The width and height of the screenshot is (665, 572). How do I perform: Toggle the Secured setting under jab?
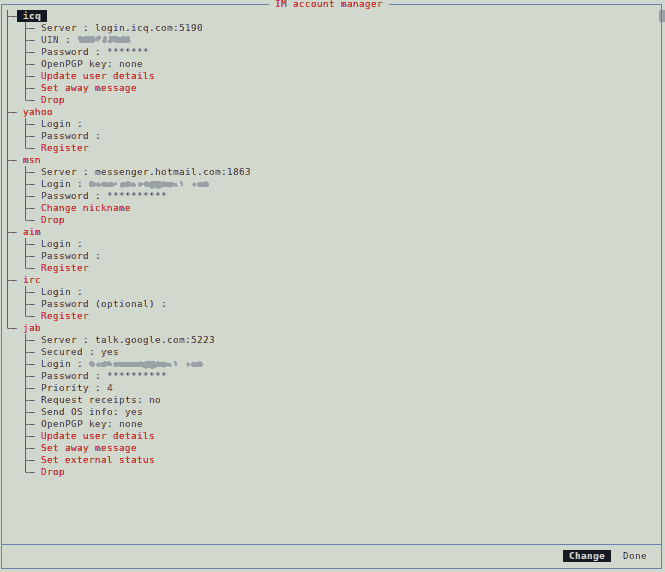[x=79, y=352]
